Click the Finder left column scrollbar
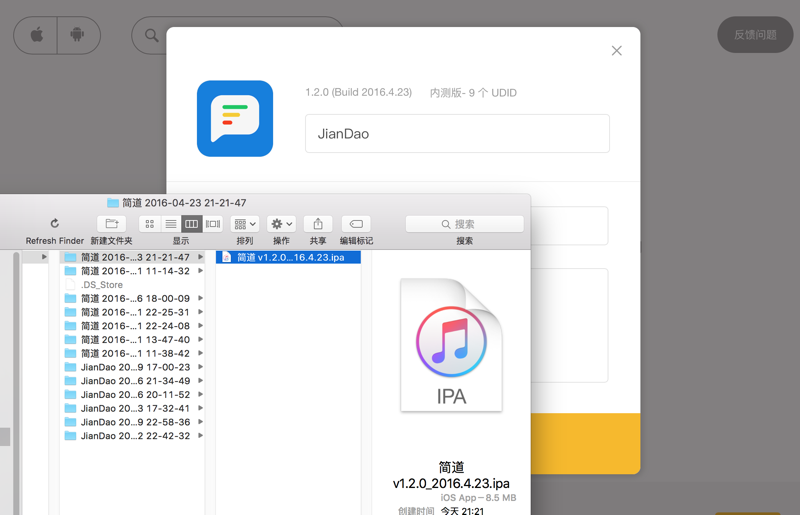800x515 pixels. tap(16, 383)
